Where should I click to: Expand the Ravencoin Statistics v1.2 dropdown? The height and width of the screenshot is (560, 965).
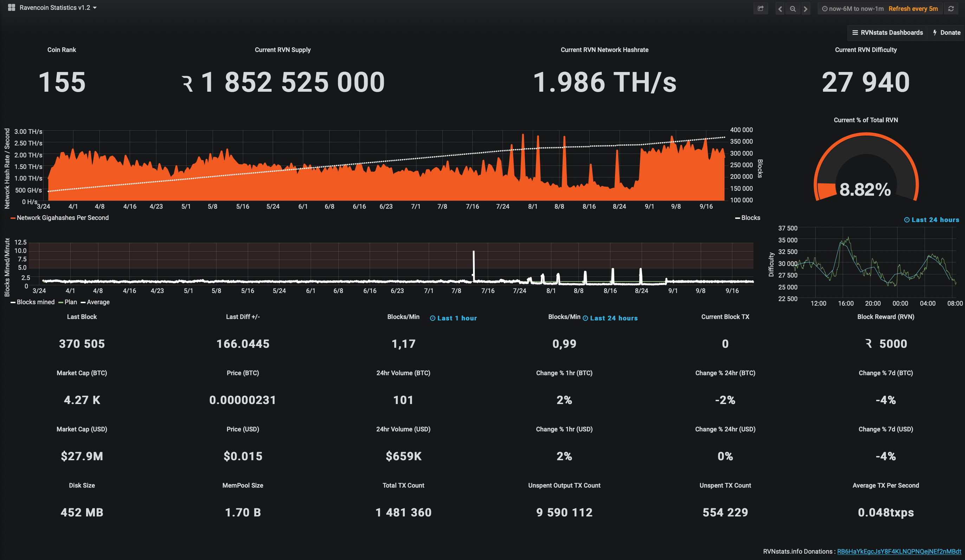coord(58,8)
